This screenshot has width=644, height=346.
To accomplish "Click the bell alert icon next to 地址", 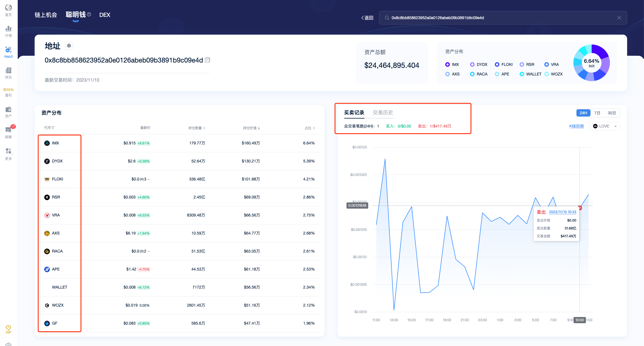I will coord(69,46).
